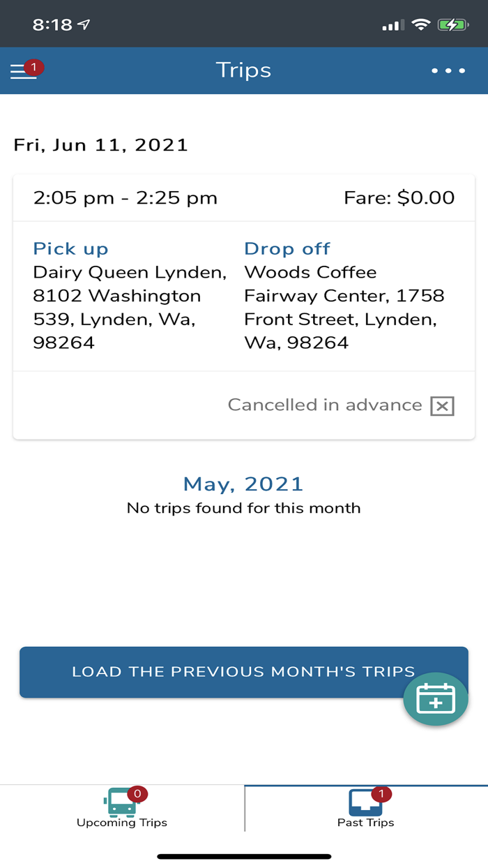Tap the Fare: $0.00 amount
Screen dimensions: 488x868
click(x=399, y=197)
